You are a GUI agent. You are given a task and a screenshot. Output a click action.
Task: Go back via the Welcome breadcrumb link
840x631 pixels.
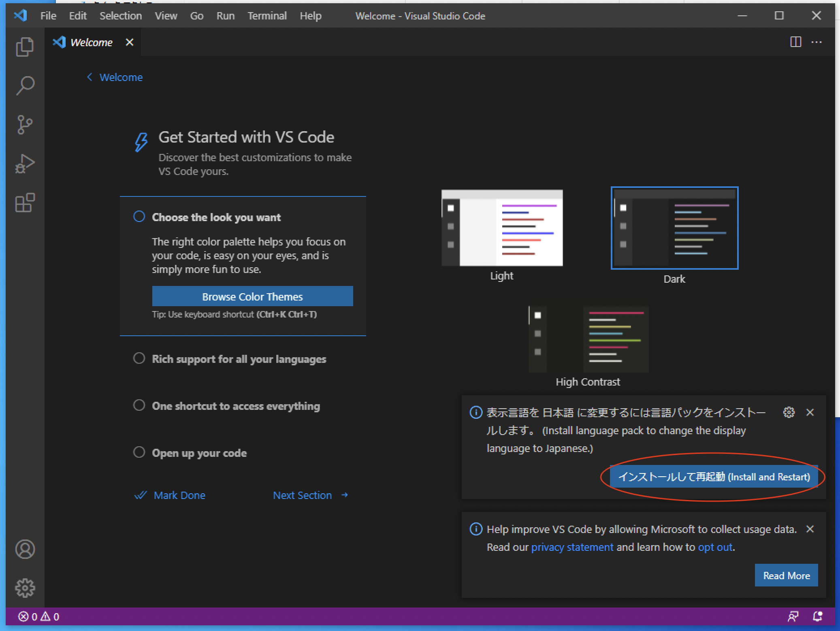(121, 77)
